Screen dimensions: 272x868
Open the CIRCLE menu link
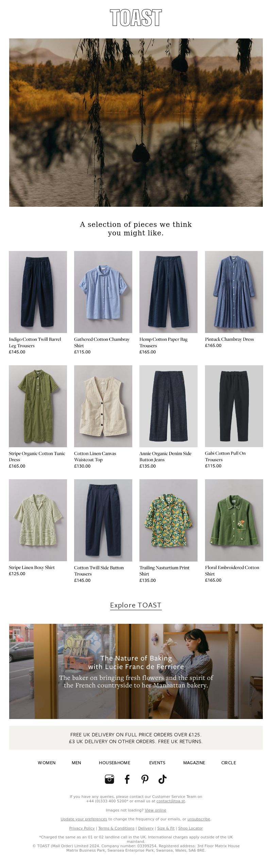click(x=228, y=763)
